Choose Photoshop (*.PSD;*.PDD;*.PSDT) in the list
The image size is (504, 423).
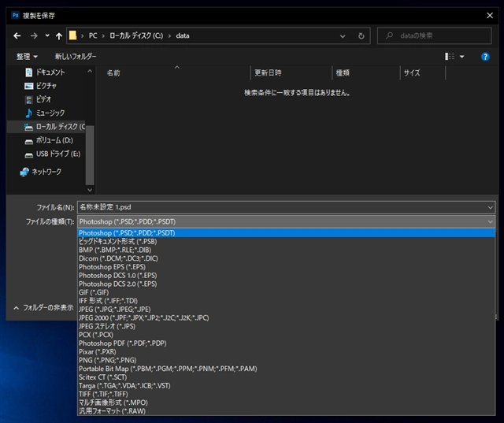click(x=286, y=233)
